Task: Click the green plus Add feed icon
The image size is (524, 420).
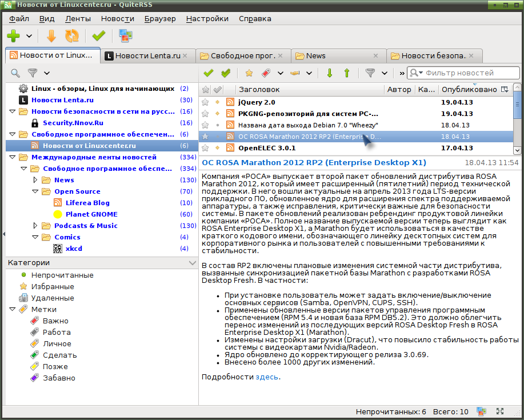Action: click(13, 36)
